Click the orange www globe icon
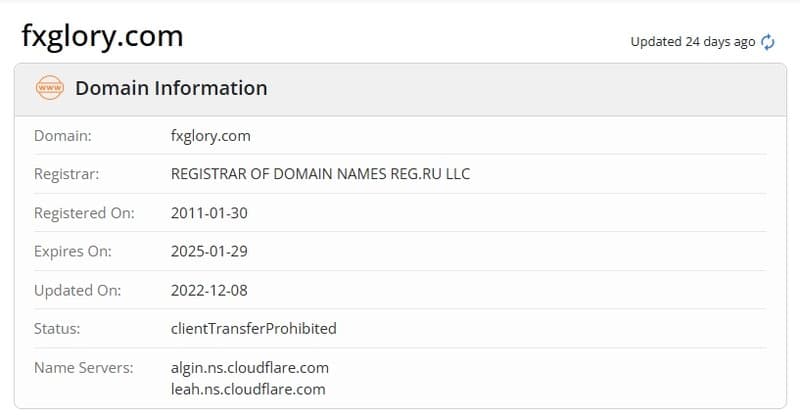 [49, 88]
